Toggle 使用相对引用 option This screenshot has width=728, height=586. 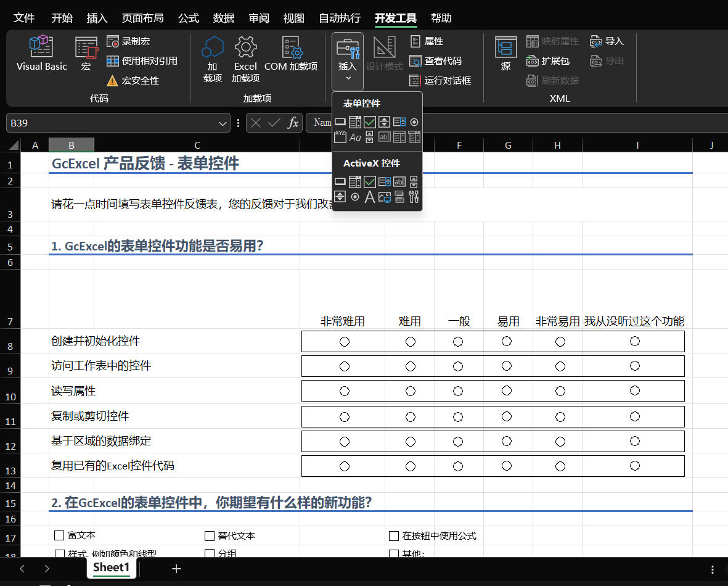pyautogui.click(x=142, y=61)
